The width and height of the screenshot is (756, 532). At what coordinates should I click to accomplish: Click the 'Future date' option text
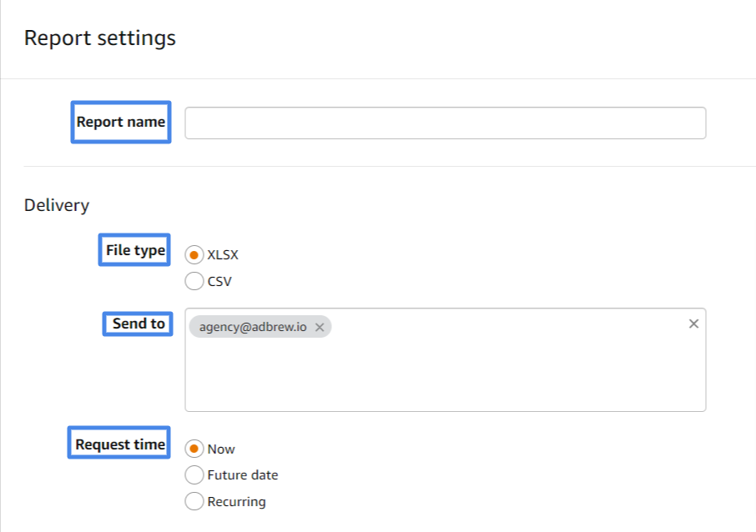[x=243, y=475]
